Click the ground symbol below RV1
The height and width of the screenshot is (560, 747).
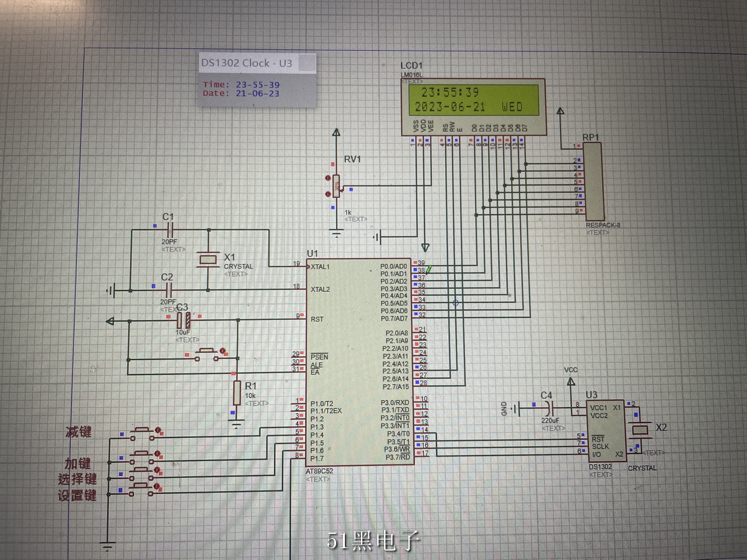pyautogui.click(x=337, y=234)
